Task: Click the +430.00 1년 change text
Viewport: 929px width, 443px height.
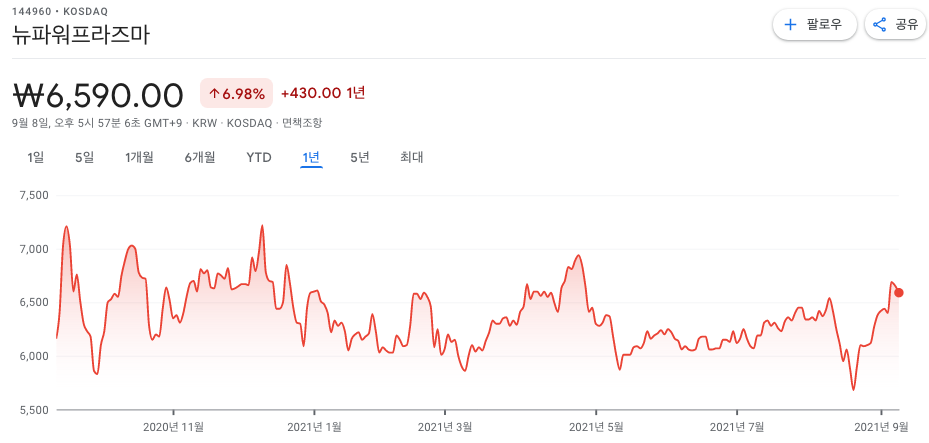Action: click(x=323, y=93)
